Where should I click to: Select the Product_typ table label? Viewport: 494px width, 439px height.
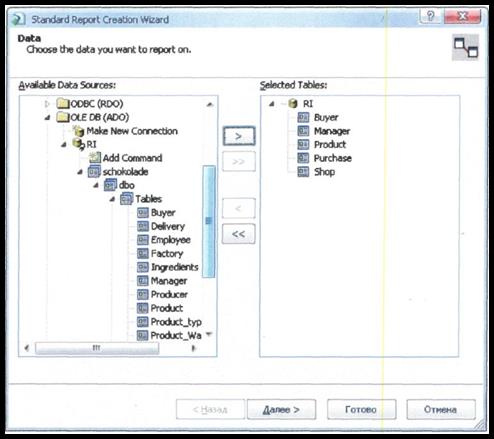pos(176,322)
